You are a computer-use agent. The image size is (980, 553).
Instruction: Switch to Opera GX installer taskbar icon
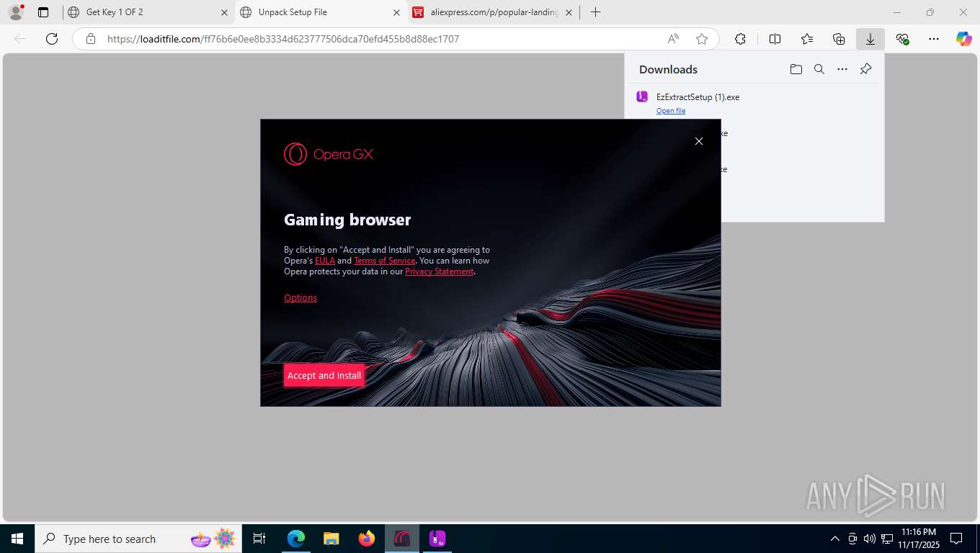(402, 539)
